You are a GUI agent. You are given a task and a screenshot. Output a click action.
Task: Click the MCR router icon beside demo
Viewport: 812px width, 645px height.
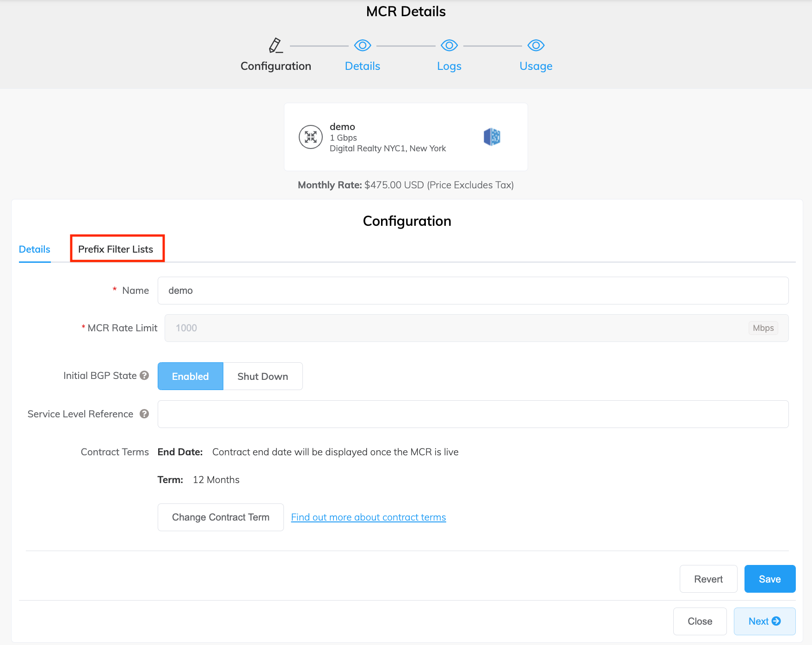pyautogui.click(x=311, y=137)
